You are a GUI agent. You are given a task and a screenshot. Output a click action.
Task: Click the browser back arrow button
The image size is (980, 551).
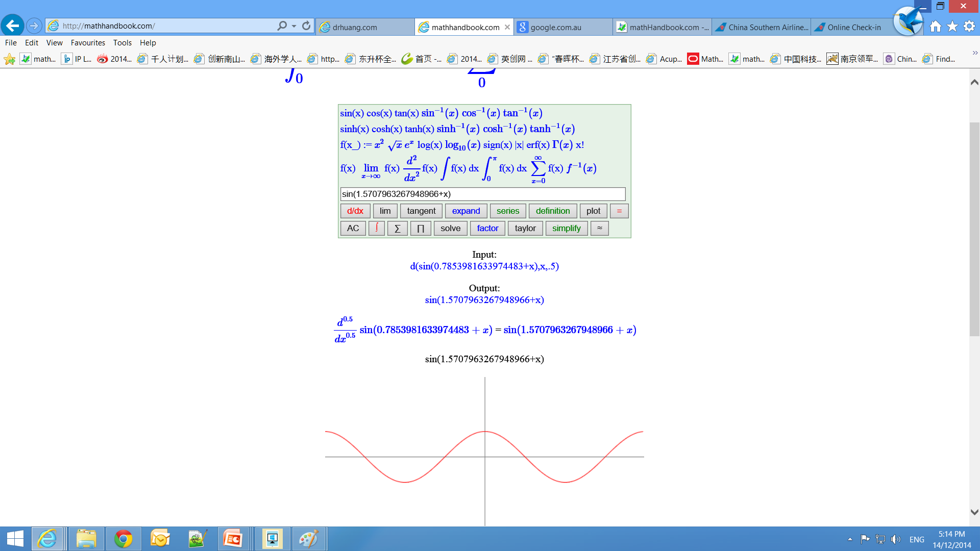tap(13, 25)
